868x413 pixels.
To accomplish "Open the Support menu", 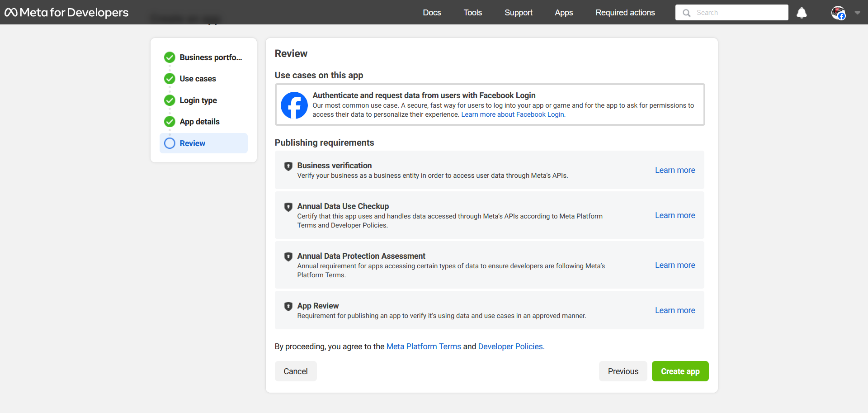I will point(519,13).
